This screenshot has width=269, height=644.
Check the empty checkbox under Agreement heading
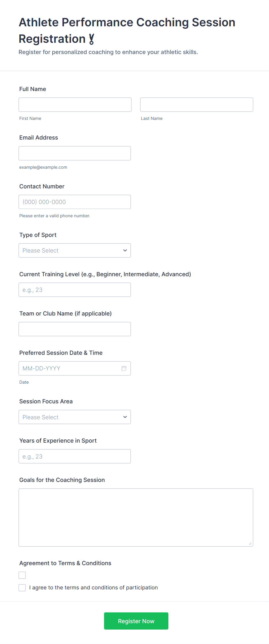coord(22,575)
